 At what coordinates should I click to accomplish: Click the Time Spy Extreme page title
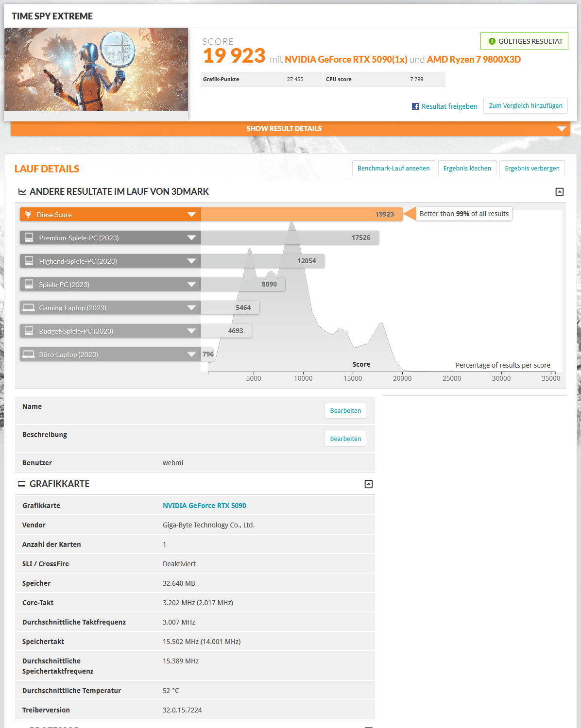[x=52, y=16]
